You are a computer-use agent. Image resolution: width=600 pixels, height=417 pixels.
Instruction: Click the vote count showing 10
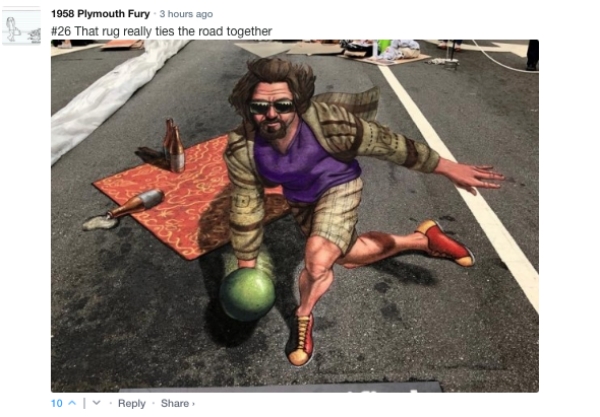[57, 403]
